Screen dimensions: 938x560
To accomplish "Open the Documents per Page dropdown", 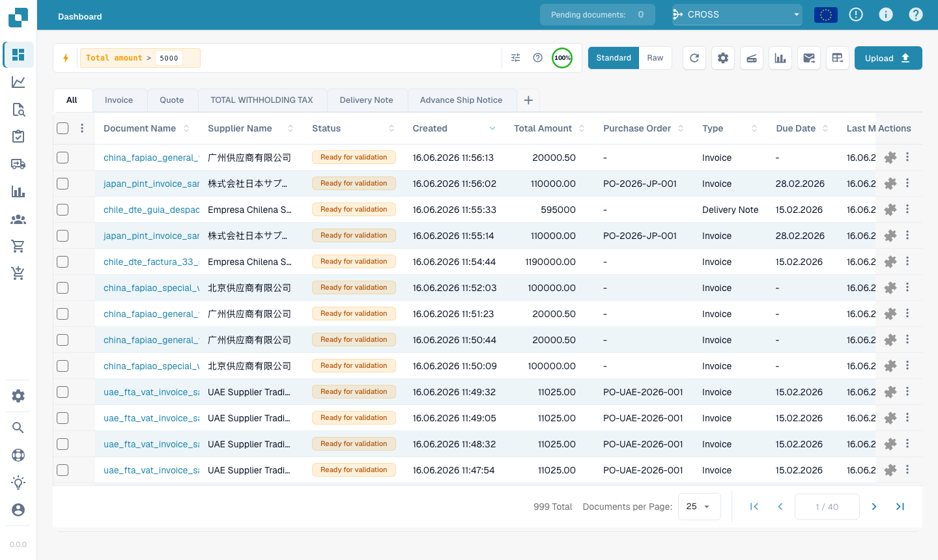I will point(700,507).
